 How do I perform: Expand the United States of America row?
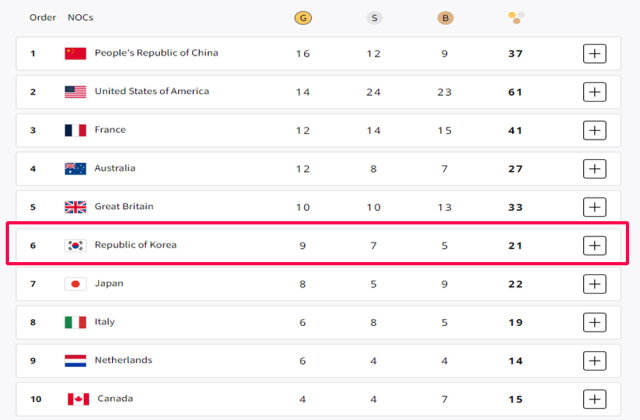[x=595, y=92]
